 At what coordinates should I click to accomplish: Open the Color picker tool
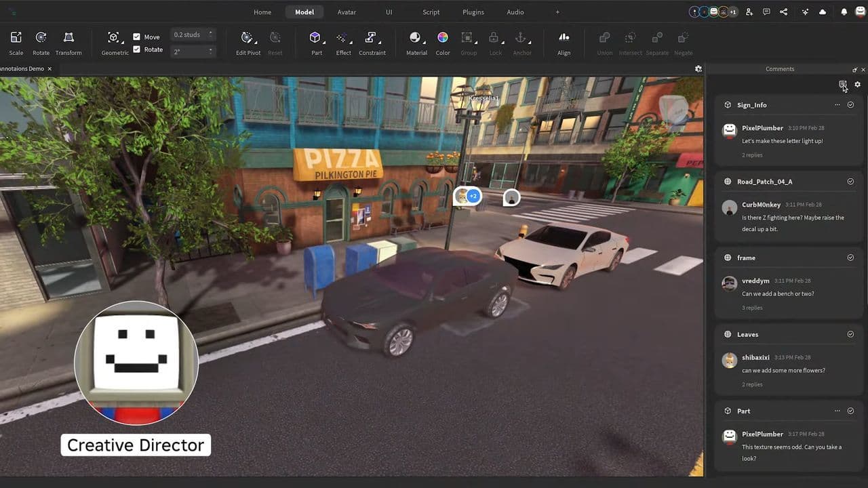[442, 41]
